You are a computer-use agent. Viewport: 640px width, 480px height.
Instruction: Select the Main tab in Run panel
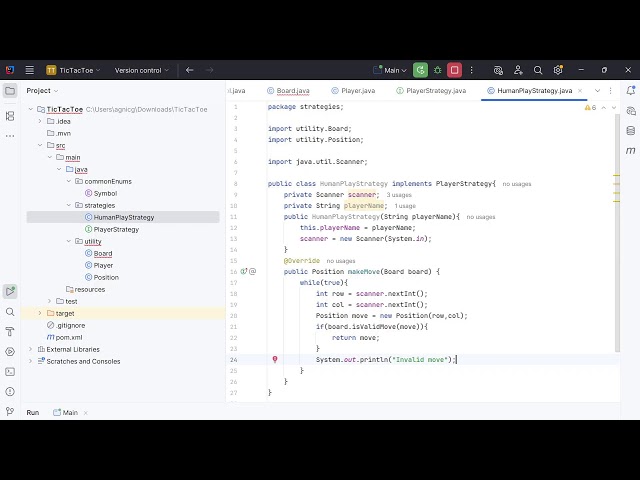click(x=65, y=413)
